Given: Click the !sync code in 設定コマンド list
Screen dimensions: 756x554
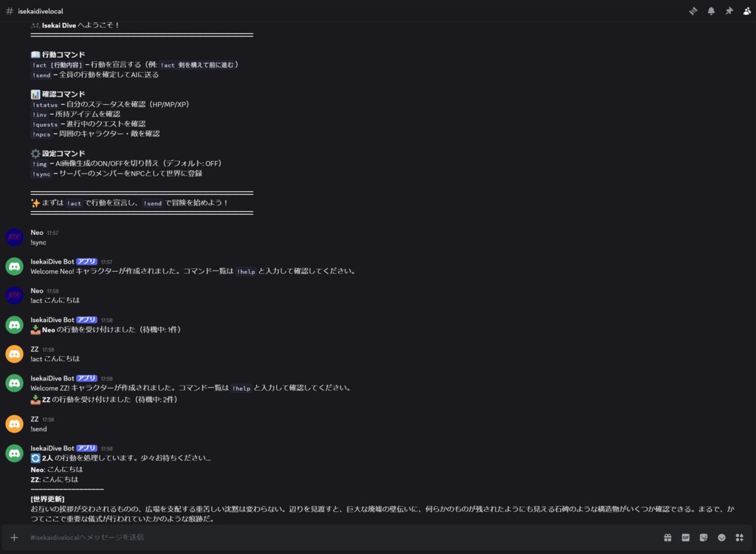Looking at the screenshot, I should pos(41,174).
